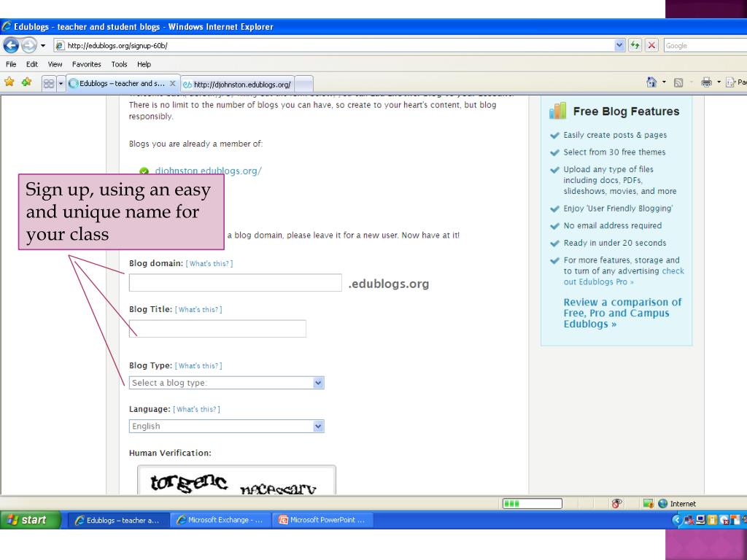Screen dimensions: 747x560
Task: Expand the address bar history dropdown
Action: coord(619,46)
